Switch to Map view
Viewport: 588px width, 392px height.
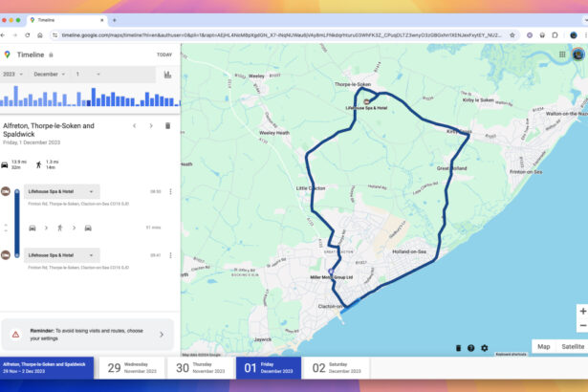544,347
